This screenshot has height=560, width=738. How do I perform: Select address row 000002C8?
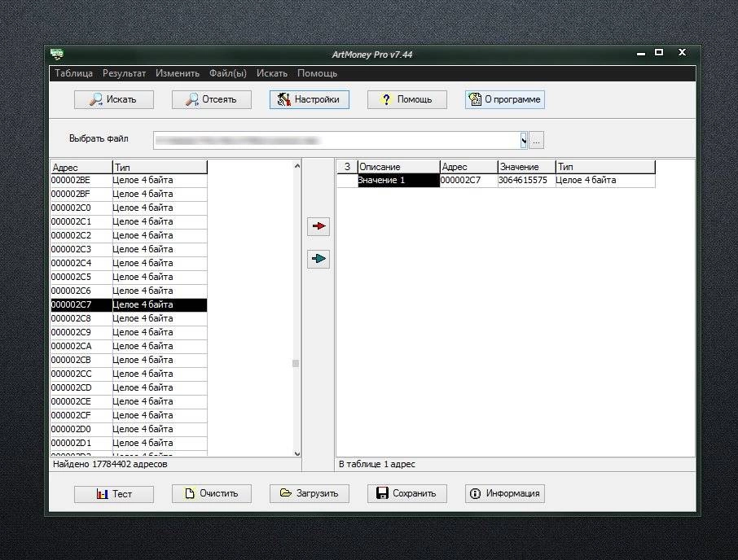[129, 319]
